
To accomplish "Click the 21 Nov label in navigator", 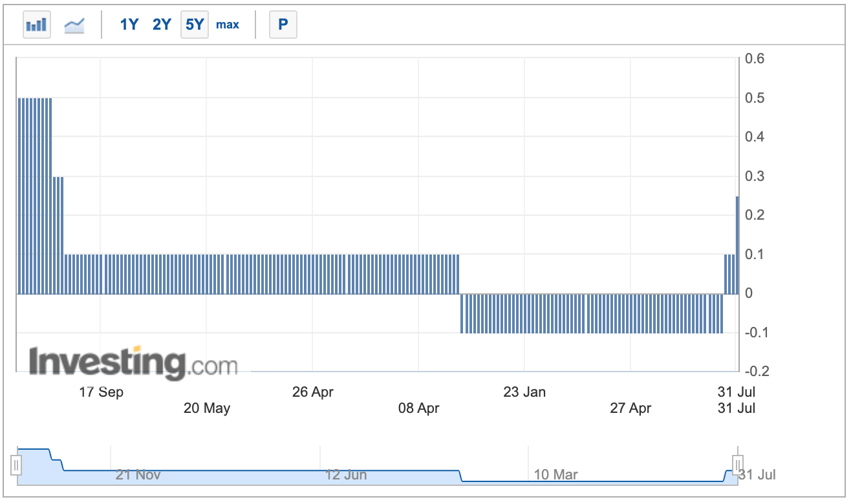I will [x=138, y=475].
